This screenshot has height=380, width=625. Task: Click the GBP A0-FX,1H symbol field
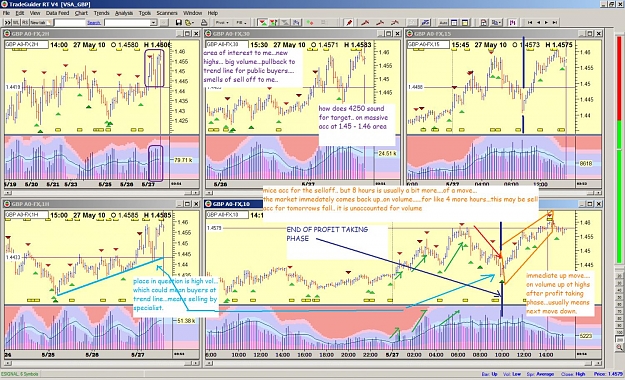pos(26,215)
